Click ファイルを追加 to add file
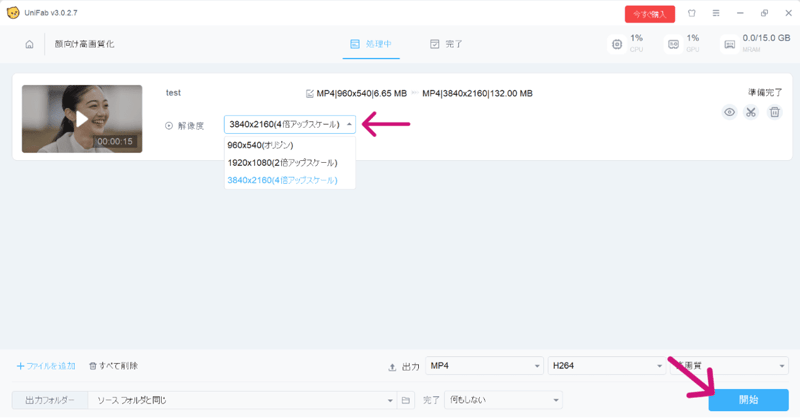The width and height of the screenshot is (800, 418). [46, 366]
